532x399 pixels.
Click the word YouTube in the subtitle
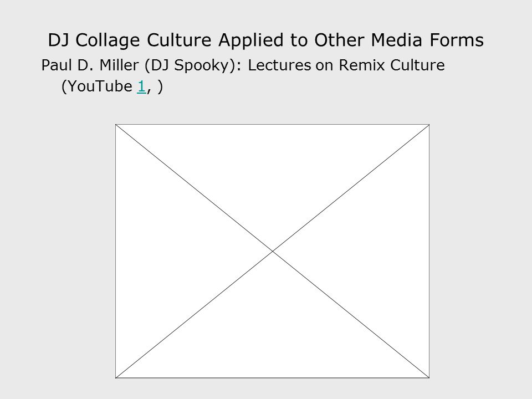tap(100, 86)
